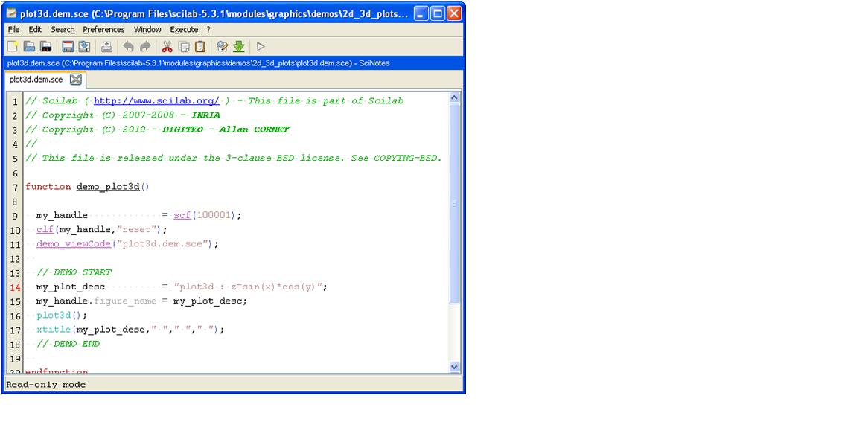Click the Open file icon

point(29,47)
